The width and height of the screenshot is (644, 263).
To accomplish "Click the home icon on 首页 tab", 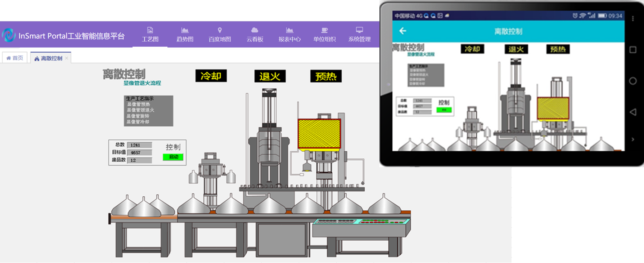I will click(x=9, y=58).
